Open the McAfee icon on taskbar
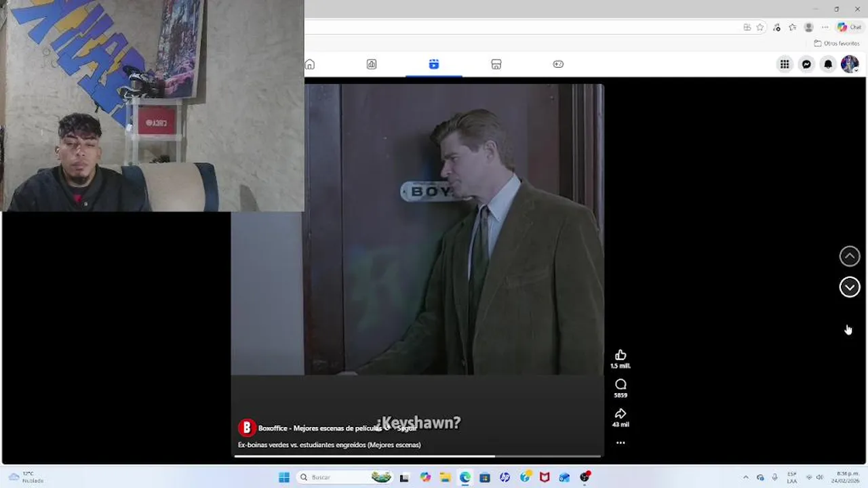This screenshot has height=488, width=868. [545, 477]
